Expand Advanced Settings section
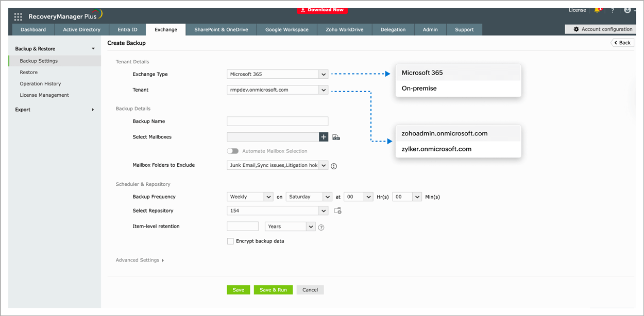This screenshot has width=644, height=316. (x=140, y=260)
